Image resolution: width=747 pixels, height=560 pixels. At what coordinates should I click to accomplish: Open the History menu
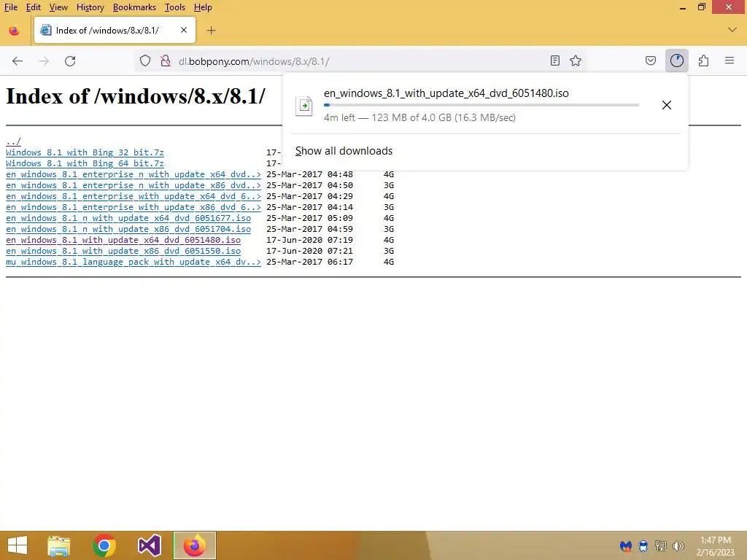tap(90, 7)
